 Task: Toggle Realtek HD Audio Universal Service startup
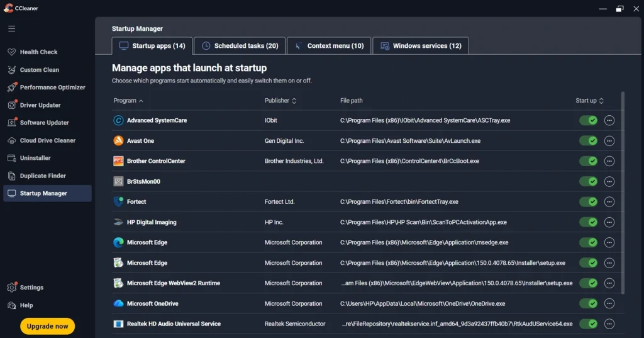[x=588, y=324]
